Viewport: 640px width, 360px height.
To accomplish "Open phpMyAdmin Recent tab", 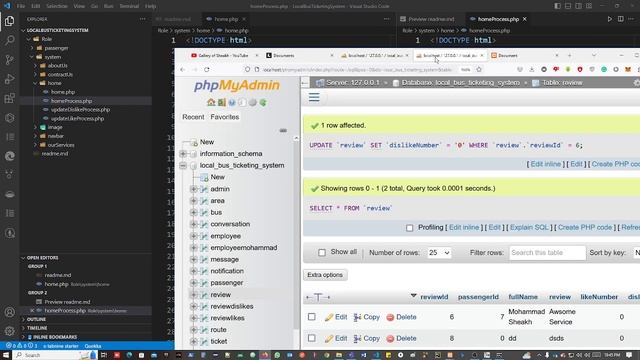I will (193, 117).
